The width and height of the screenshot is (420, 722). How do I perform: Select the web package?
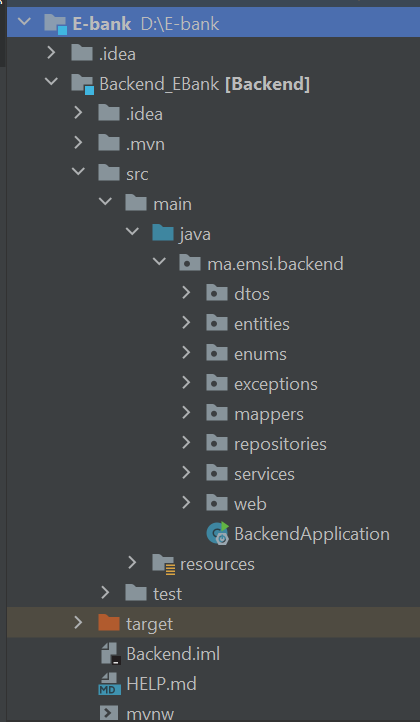250,504
